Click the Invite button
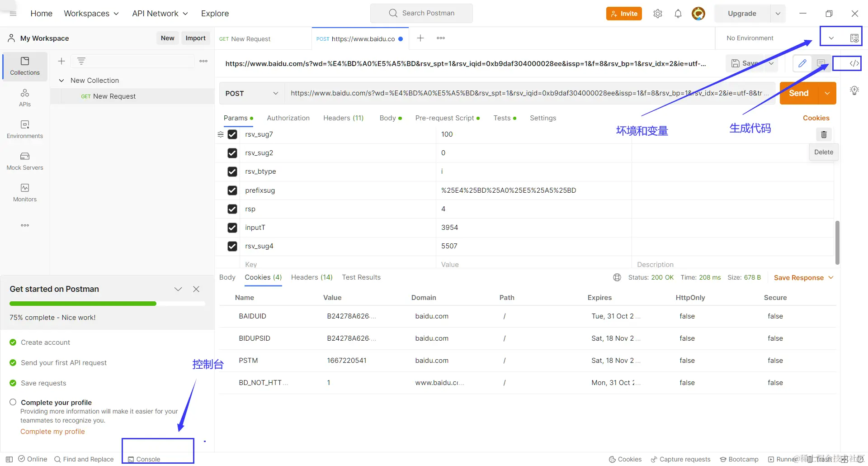This screenshot has height=466, width=868. coord(624,14)
